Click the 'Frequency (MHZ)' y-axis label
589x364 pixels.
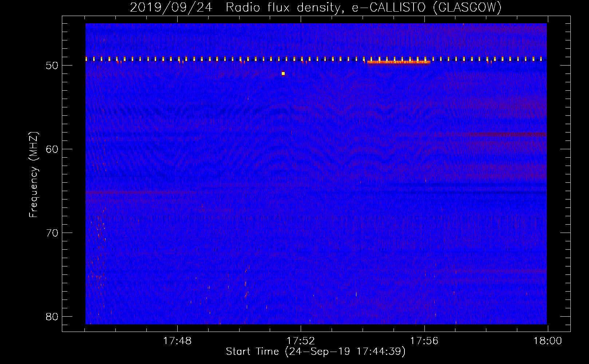point(33,175)
